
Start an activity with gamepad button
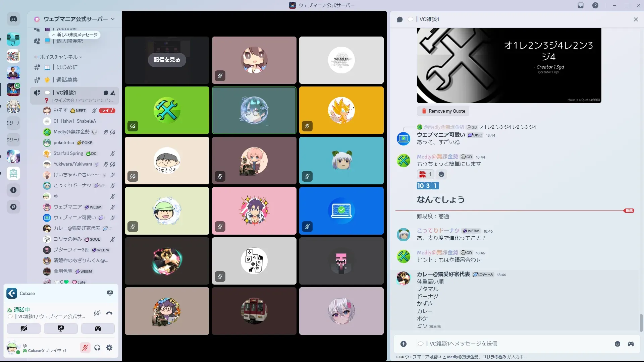pyautogui.click(x=98, y=328)
